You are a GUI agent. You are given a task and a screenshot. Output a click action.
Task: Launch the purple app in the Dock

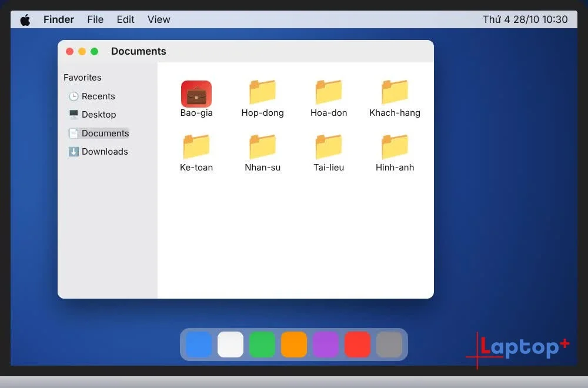click(326, 344)
